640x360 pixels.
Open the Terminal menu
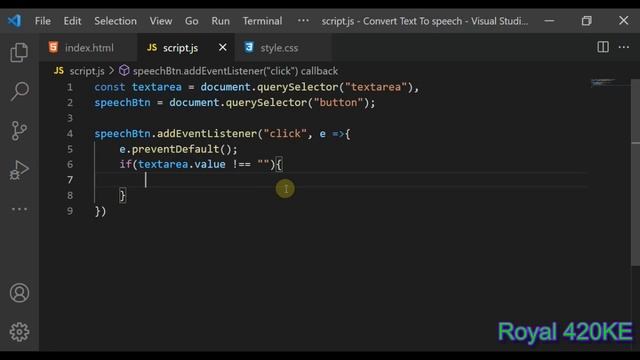tap(262, 21)
